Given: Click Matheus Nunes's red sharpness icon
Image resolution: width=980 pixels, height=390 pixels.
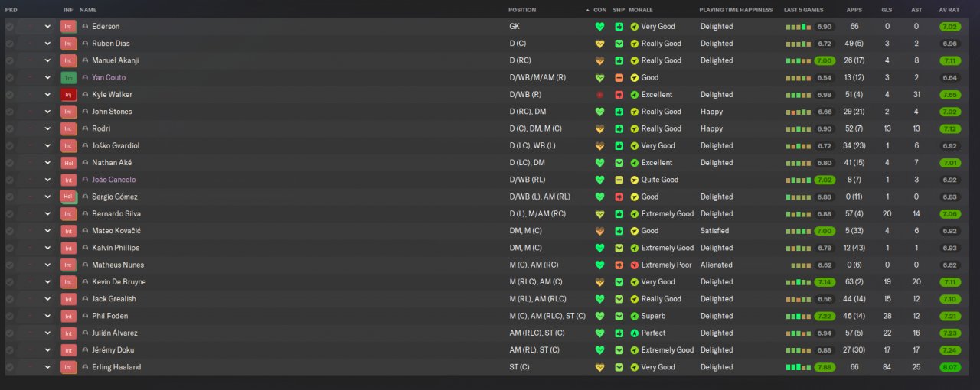Looking at the screenshot, I should (x=619, y=265).
